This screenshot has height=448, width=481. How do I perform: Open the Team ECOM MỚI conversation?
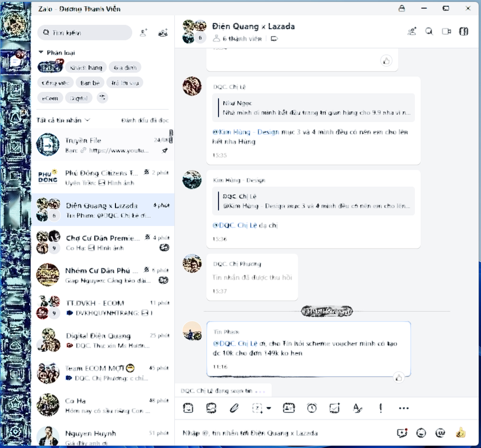(103, 372)
